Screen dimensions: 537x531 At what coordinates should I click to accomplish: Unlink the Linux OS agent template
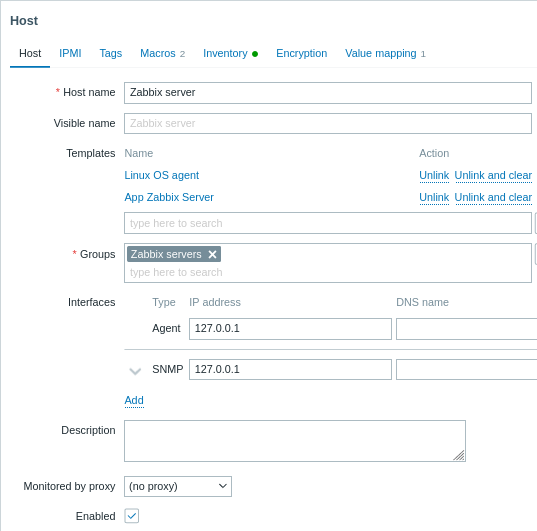434,175
